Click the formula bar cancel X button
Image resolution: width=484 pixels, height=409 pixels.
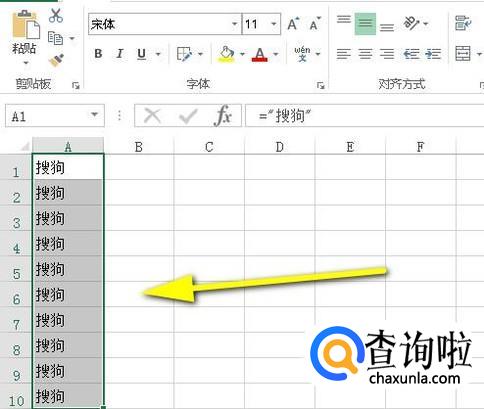tap(152, 116)
